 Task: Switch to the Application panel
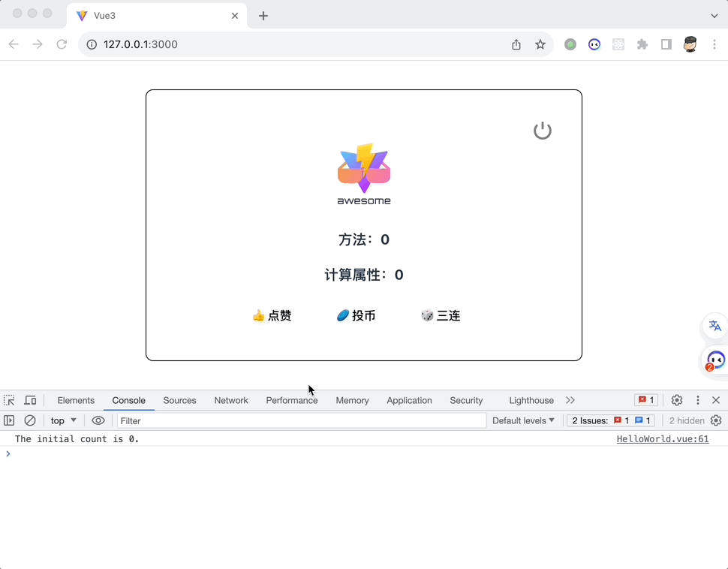click(409, 400)
